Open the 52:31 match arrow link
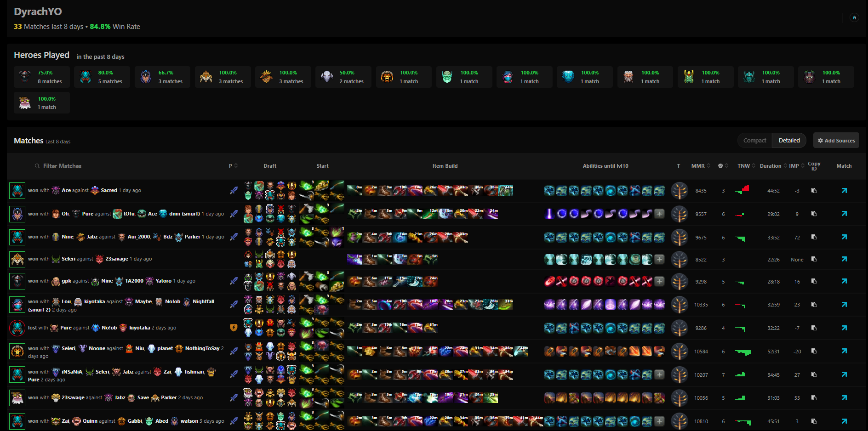 coord(844,351)
